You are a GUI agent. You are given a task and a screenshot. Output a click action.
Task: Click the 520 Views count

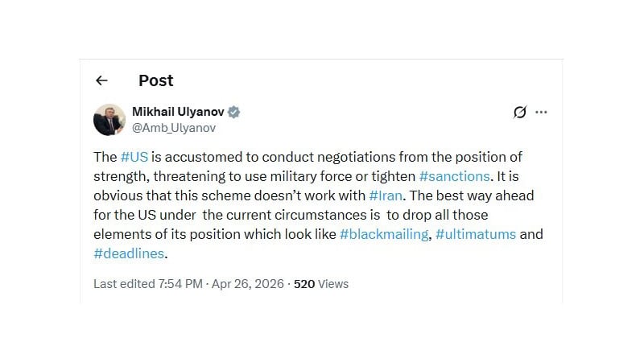click(320, 284)
